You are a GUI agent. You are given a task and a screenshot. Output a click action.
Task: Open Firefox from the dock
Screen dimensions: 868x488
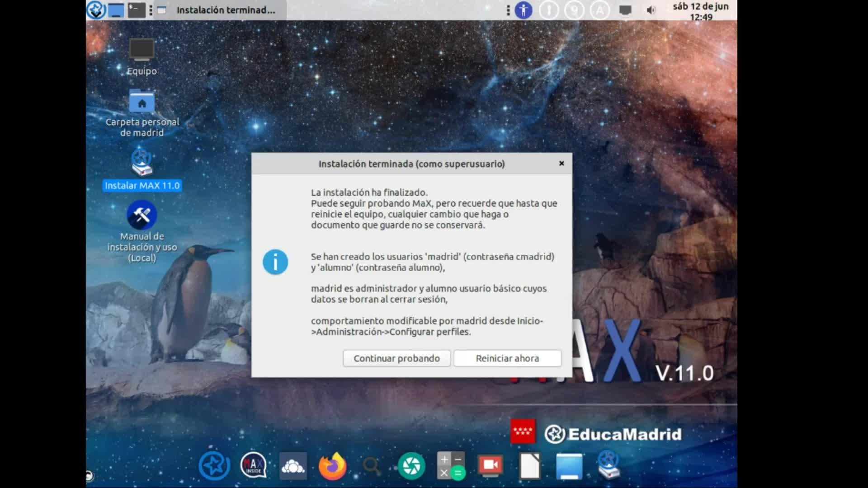[x=332, y=466]
